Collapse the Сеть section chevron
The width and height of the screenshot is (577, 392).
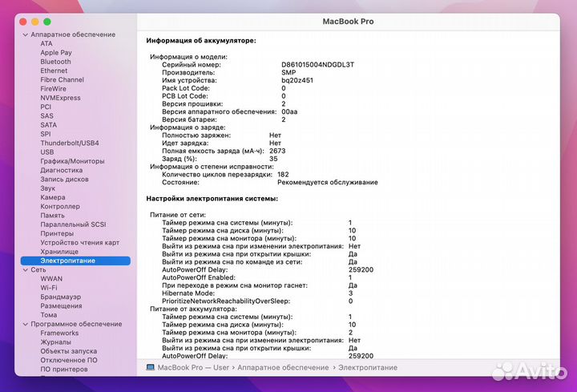pos(25,270)
